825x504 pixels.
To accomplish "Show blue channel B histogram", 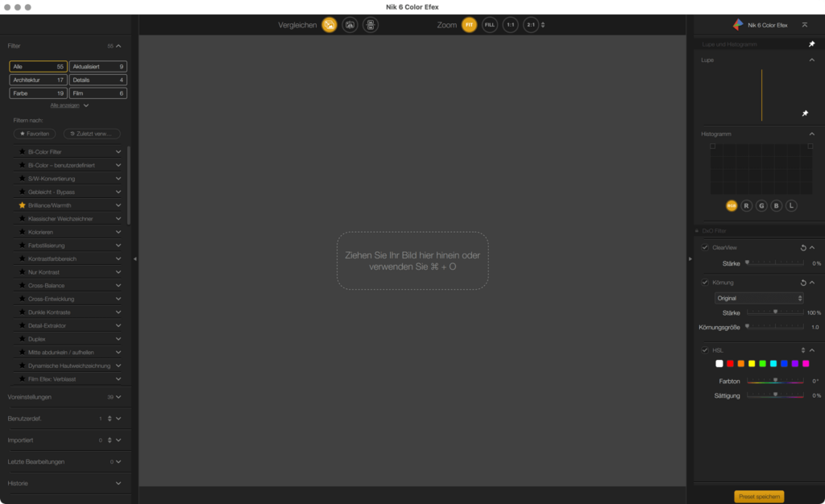I will pyautogui.click(x=776, y=205).
